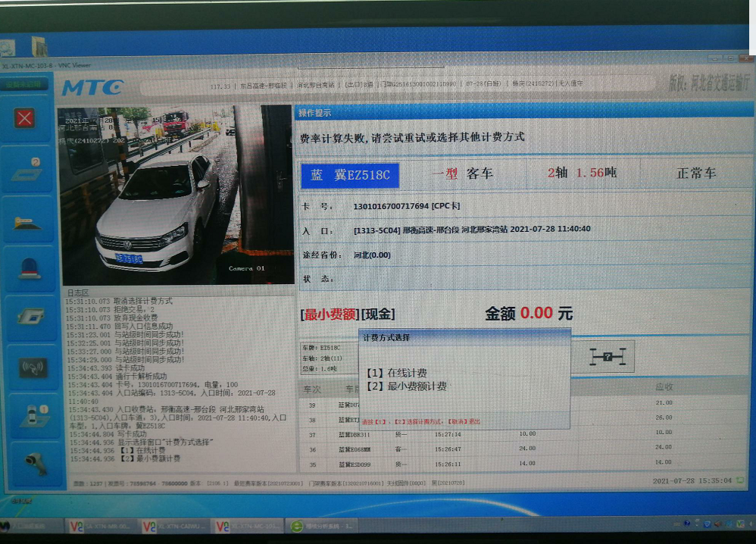
Task: Click card number 1301016700717694 [CPC卡]
Action: pyautogui.click(x=407, y=206)
